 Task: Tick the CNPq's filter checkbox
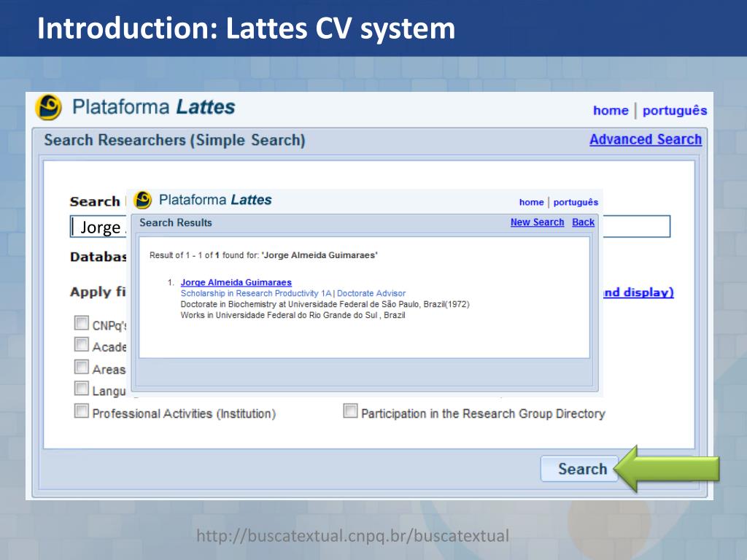coord(82,323)
